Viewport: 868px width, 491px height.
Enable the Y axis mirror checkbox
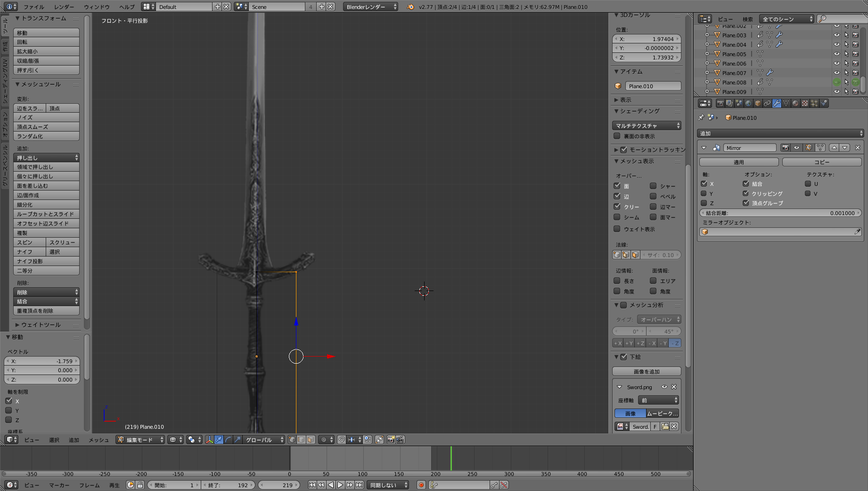[x=704, y=193]
